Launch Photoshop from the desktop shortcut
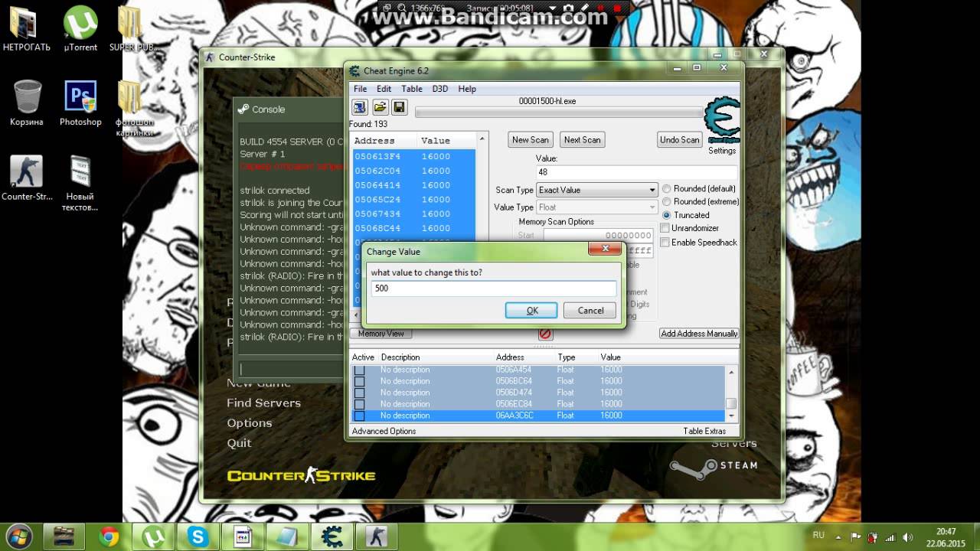Screen dimensions: 980x551 [80, 103]
